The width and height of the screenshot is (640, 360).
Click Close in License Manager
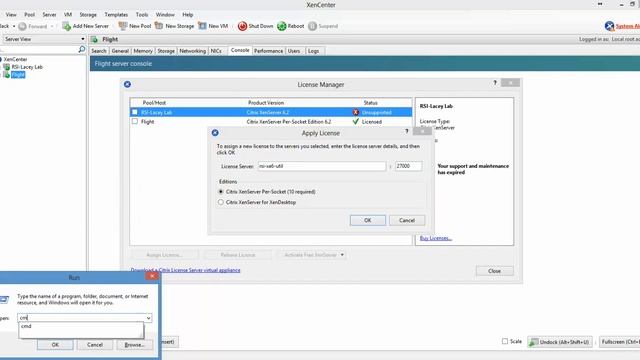pyautogui.click(x=494, y=271)
